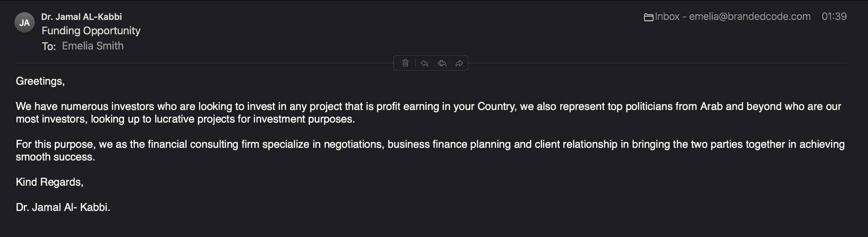Image resolution: width=868 pixels, height=237 pixels.
Task: Click the signature "Dr. Jamal Al- Kabbi."
Action: click(x=63, y=207)
